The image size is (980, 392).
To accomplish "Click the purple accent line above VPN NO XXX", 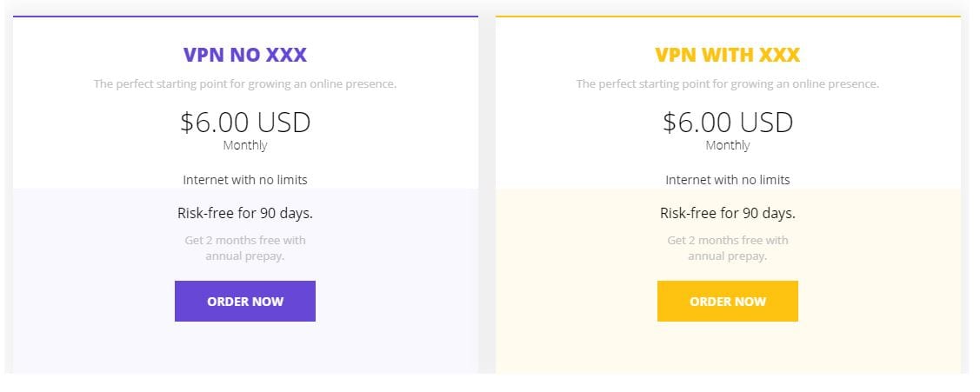I will [245, 17].
